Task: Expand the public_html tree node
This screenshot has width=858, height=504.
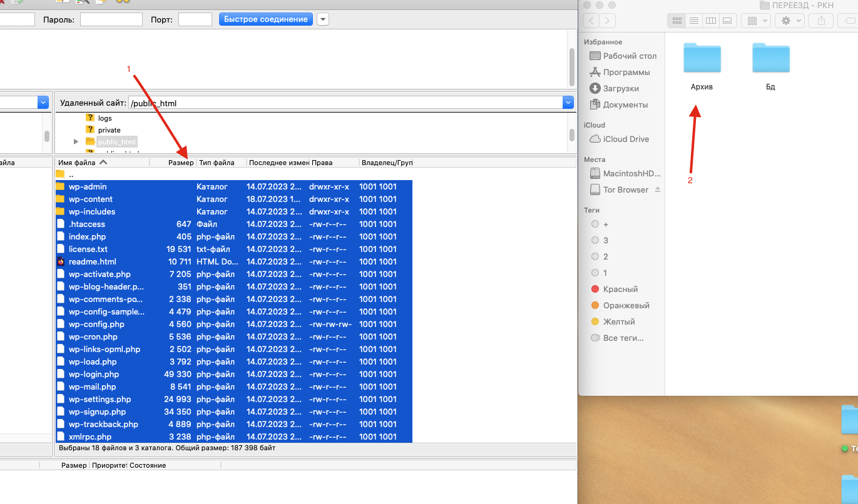Action: [x=76, y=142]
